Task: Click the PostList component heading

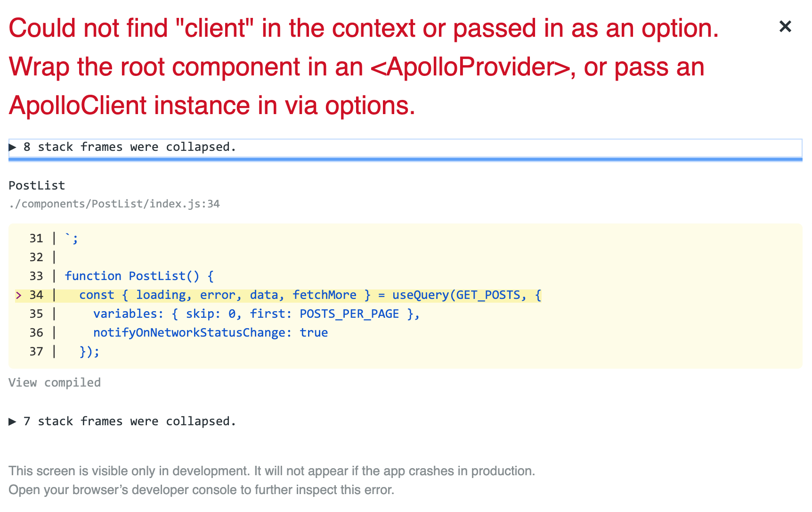Action: tap(36, 185)
